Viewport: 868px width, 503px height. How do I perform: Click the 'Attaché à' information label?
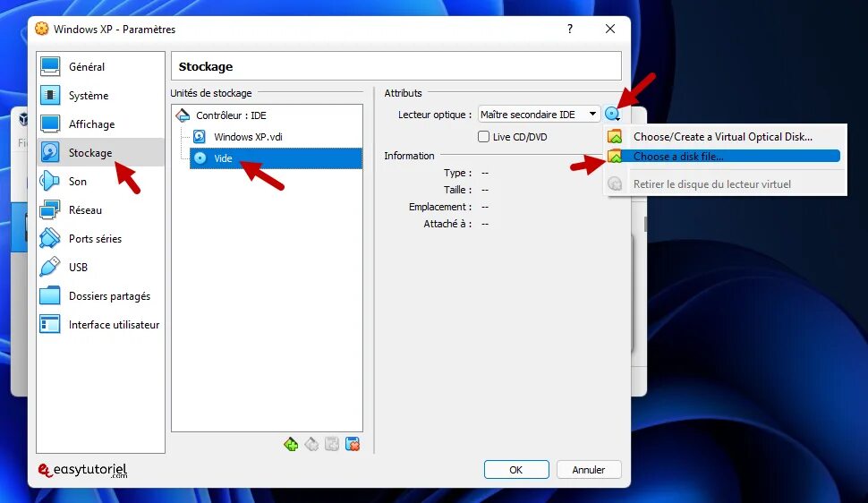447,224
